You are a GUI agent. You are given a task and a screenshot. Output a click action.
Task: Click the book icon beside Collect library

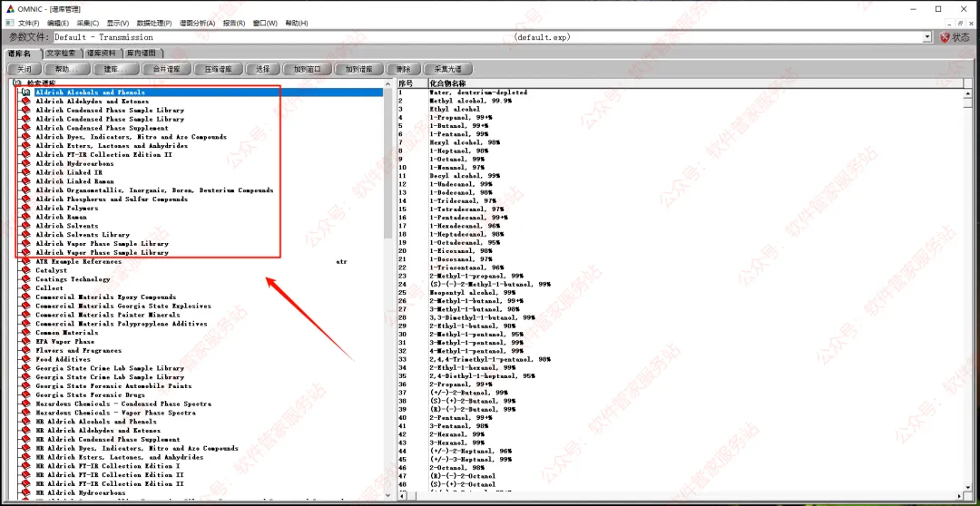[x=25, y=288]
